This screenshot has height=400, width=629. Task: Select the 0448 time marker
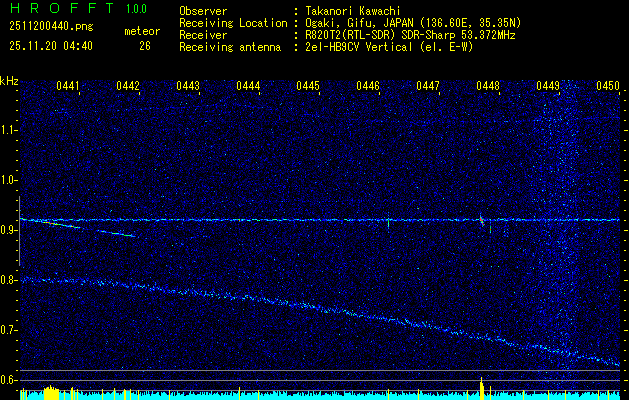pyautogui.click(x=488, y=87)
